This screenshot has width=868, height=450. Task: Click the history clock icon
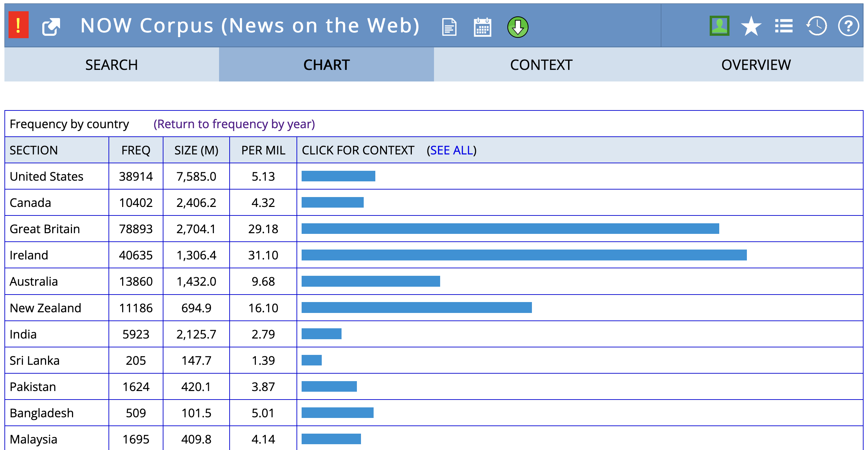click(x=816, y=26)
